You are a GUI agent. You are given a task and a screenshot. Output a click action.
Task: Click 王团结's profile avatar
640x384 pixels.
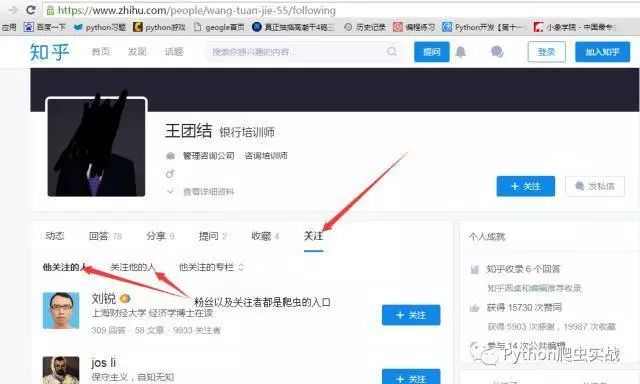click(96, 147)
